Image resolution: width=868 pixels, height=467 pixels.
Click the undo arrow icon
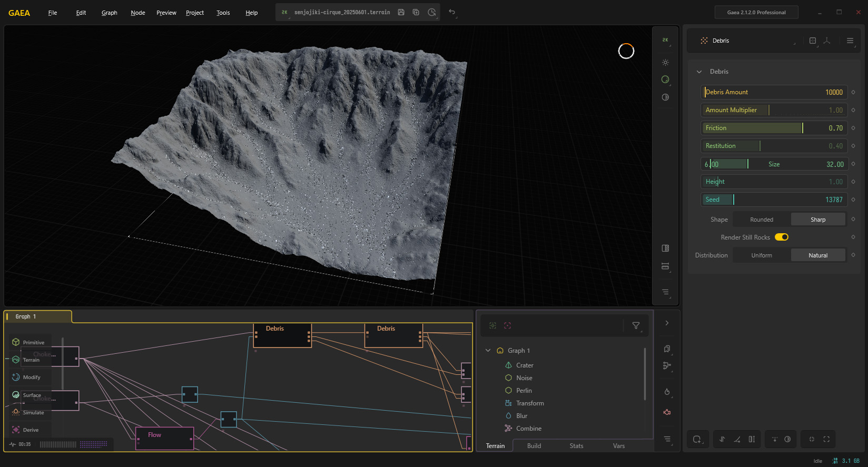click(x=452, y=12)
